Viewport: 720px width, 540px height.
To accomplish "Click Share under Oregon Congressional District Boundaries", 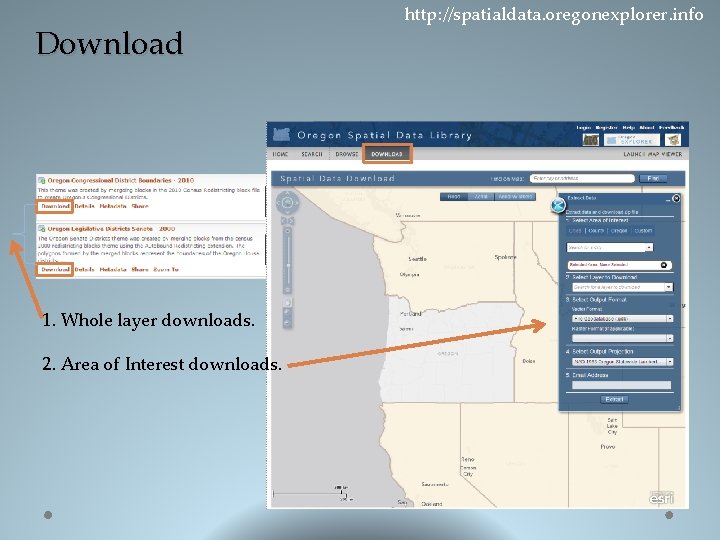I will pyautogui.click(x=140, y=206).
